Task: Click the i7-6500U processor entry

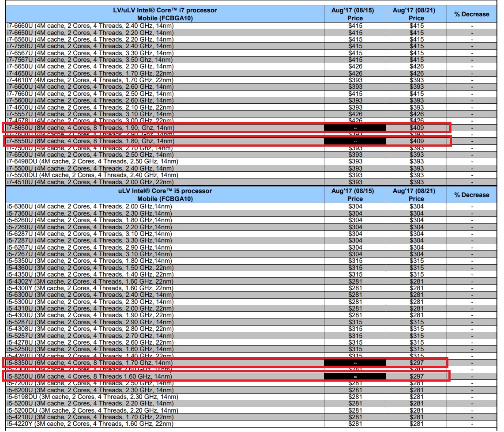Action: tap(90, 155)
